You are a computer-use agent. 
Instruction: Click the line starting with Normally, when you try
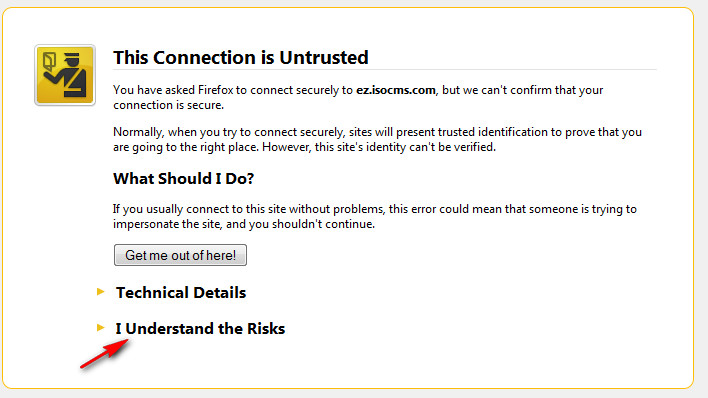pyautogui.click(x=377, y=132)
